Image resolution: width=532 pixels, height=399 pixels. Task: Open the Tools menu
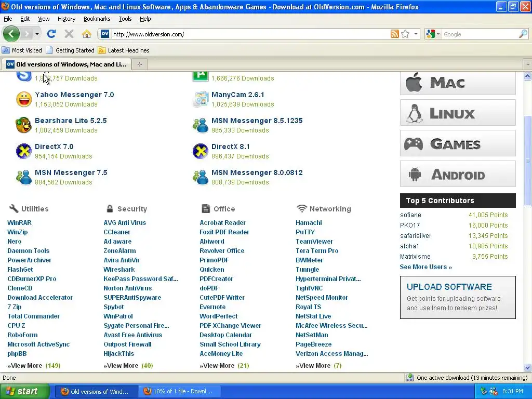point(125,19)
